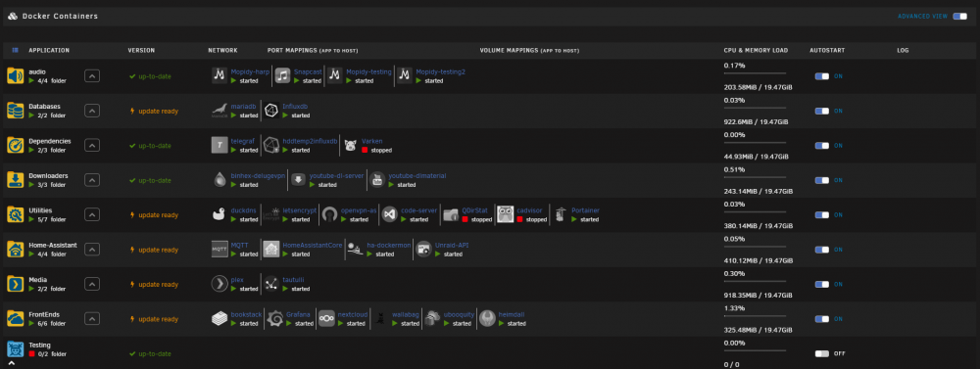
Task: Click the FrontEnds CPU load bar
Action: click(x=755, y=316)
